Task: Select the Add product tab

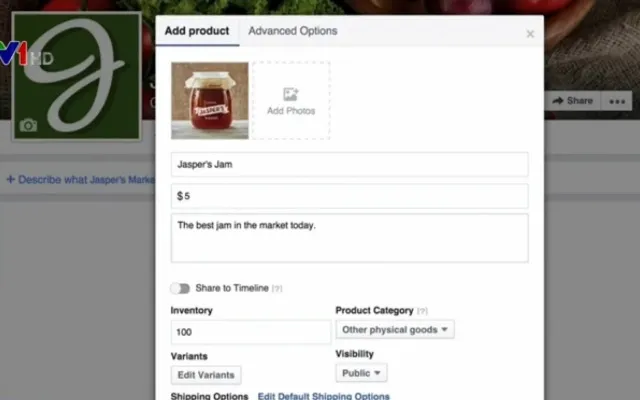Action: (197, 31)
